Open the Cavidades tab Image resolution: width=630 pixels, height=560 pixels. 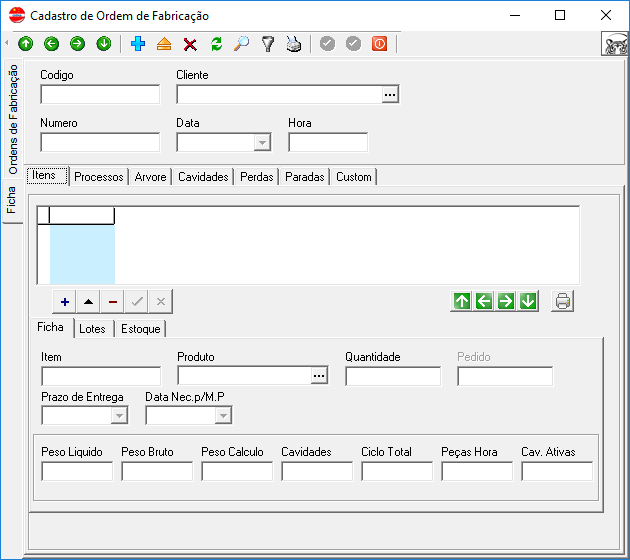(204, 177)
